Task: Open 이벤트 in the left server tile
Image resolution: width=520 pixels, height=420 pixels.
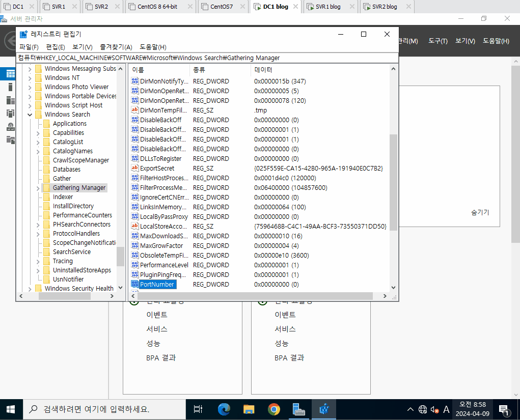Action: 157,315
